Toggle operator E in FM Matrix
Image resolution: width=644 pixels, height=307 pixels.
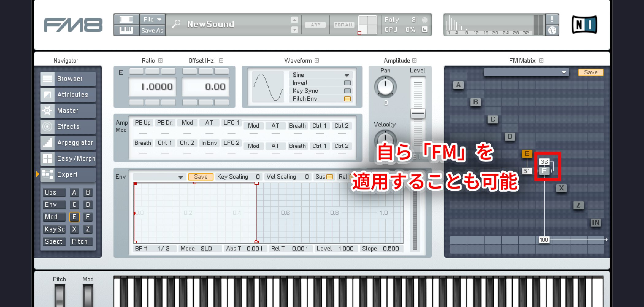[x=527, y=153]
